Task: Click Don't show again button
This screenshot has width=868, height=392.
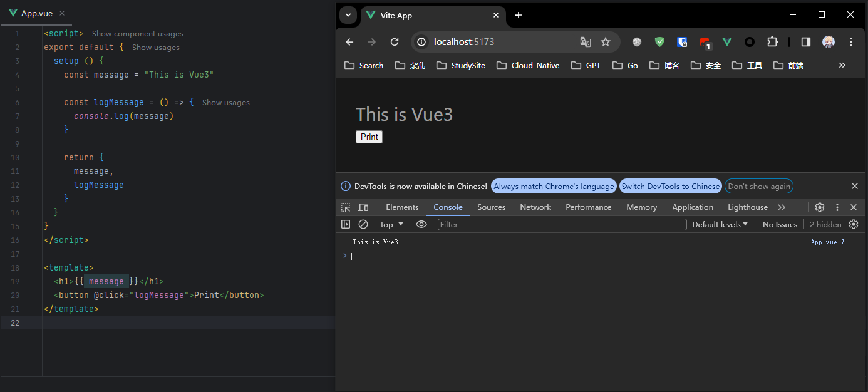Action: click(x=759, y=186)
